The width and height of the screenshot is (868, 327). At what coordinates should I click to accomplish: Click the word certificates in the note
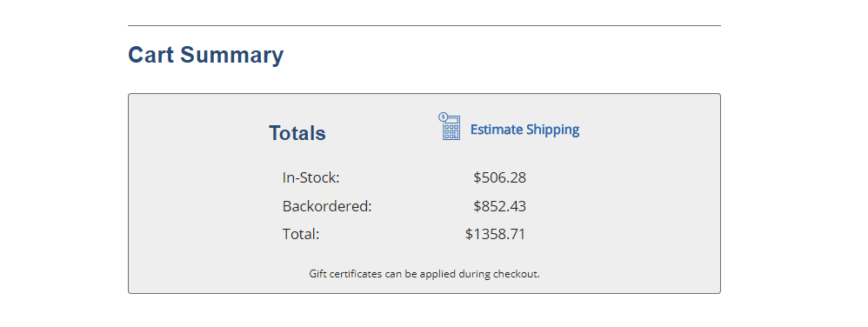(356, 274)
